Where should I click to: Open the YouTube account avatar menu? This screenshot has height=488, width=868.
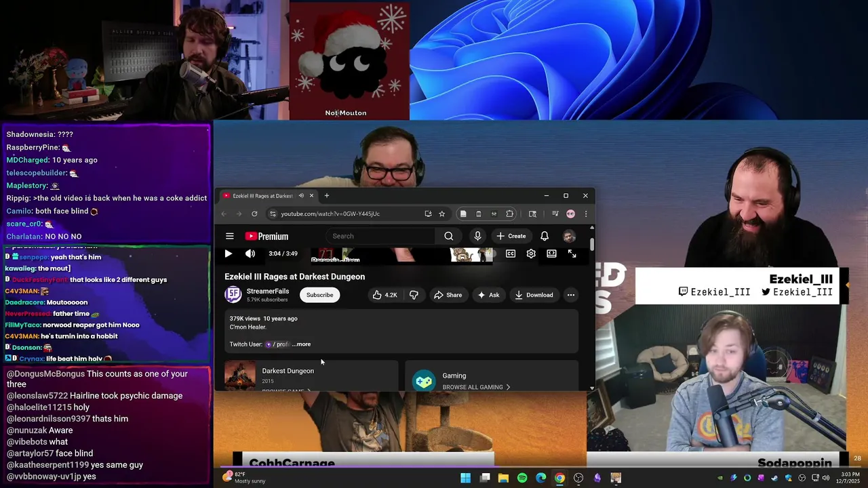[x=569, y=236]
